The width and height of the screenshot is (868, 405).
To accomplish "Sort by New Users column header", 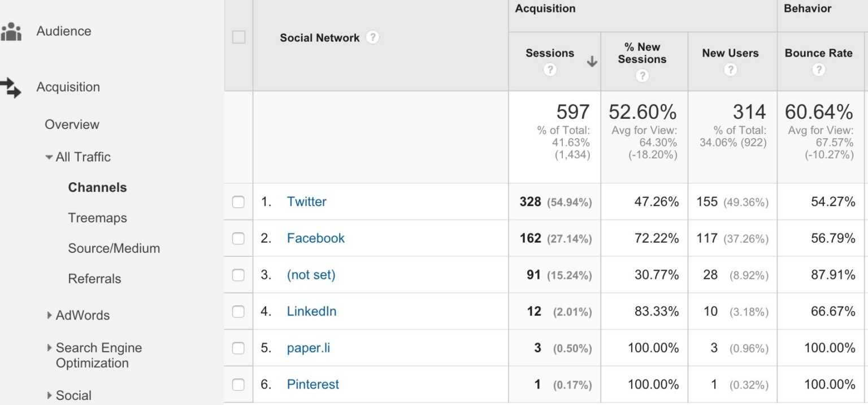I will (x=730, y=53).
